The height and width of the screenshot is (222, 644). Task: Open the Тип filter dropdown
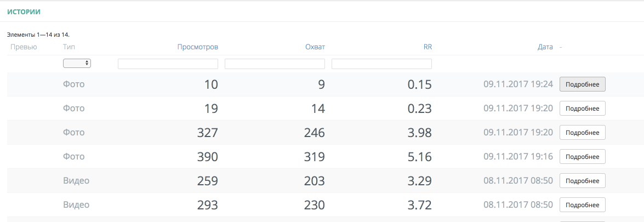pos(77,64)
